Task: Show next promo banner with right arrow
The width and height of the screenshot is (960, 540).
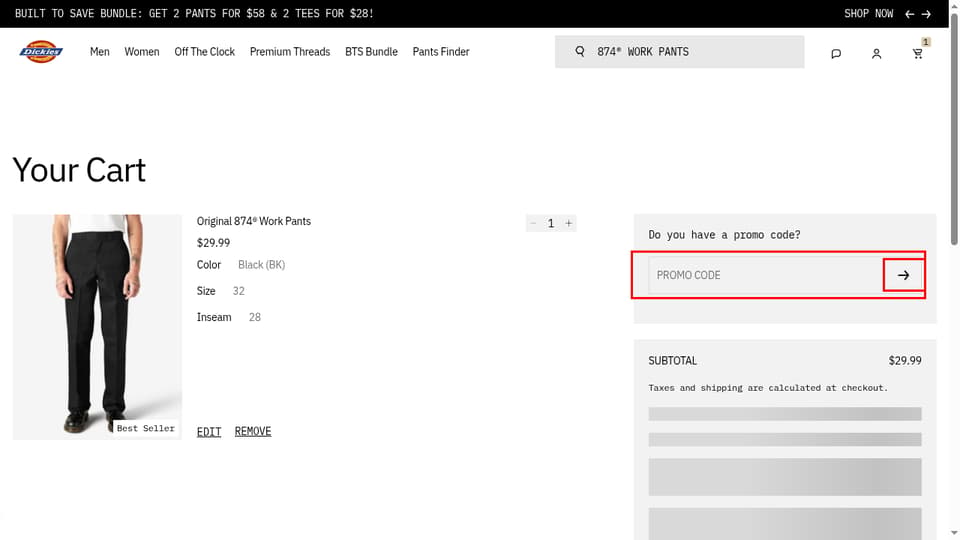Action: click(x=926, y=14)
